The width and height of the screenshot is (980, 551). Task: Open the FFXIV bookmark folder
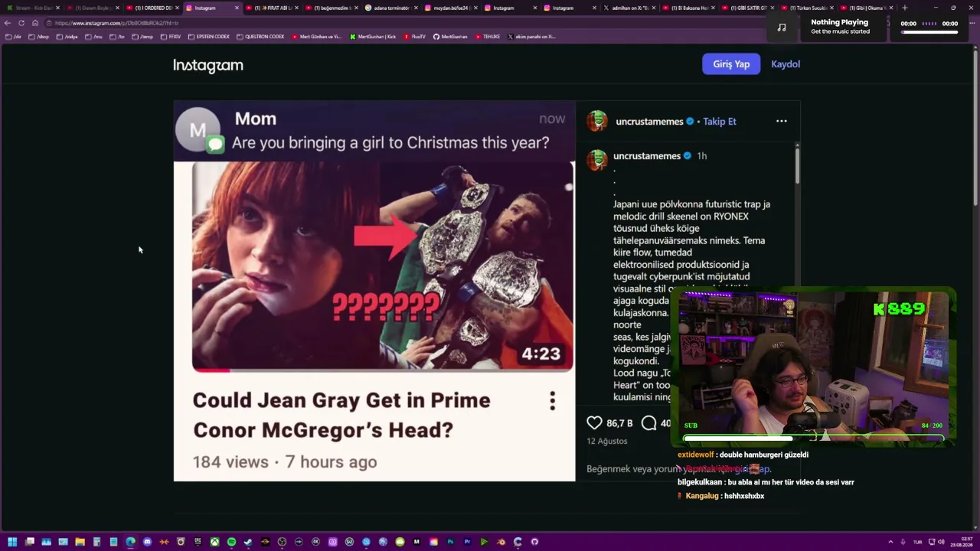coord(171,37)
